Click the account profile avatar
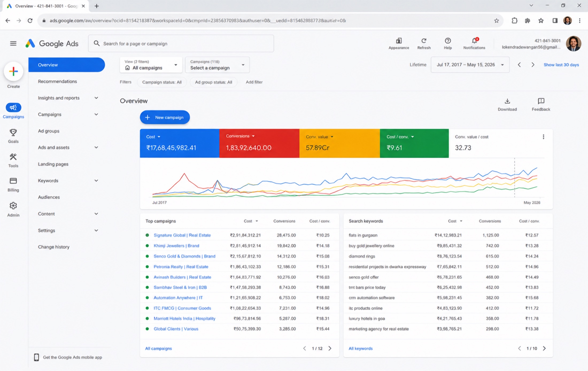The image size is (588, 371). (x=573, y=43)
